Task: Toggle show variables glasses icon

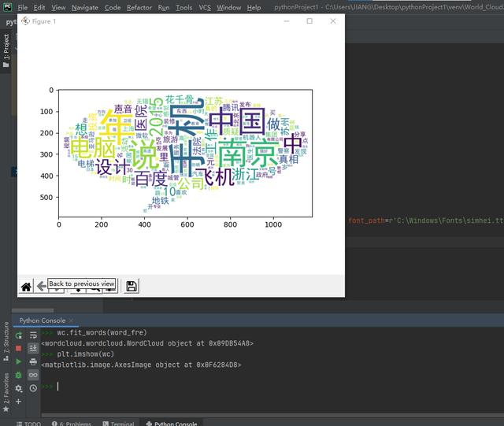Action: tap(33, 375)
